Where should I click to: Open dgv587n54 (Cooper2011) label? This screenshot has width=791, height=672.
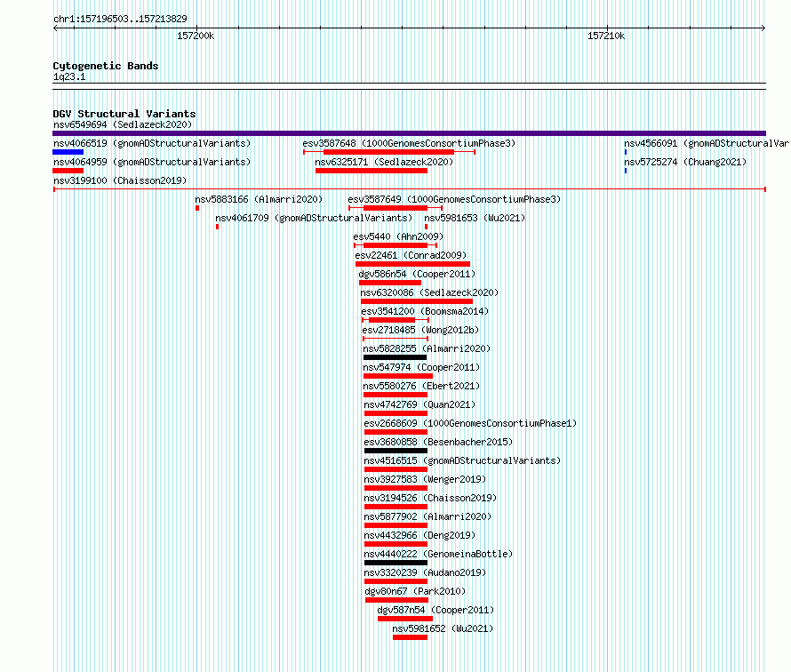tap(435, 610)
